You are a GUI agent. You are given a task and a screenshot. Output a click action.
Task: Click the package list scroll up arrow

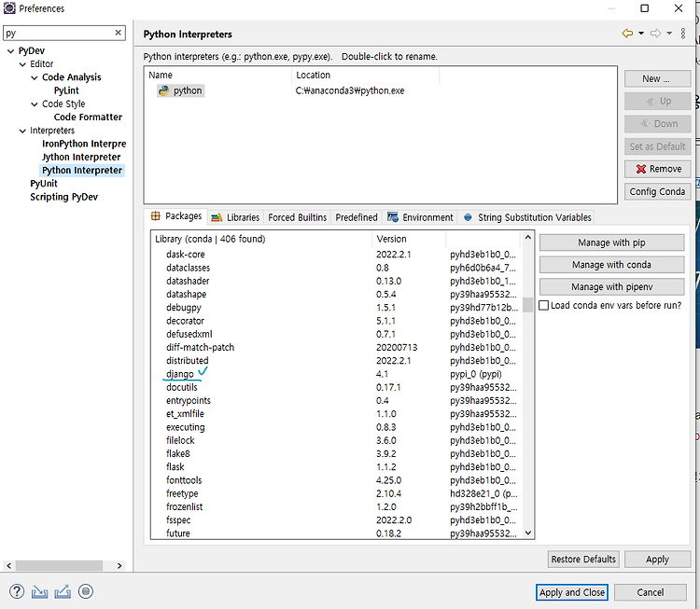pos(528,238)
